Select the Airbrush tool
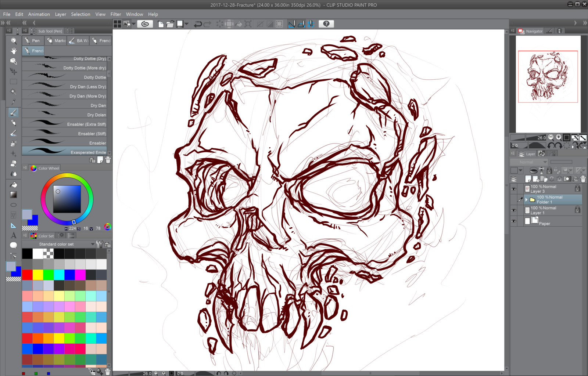 click(14, 143)
